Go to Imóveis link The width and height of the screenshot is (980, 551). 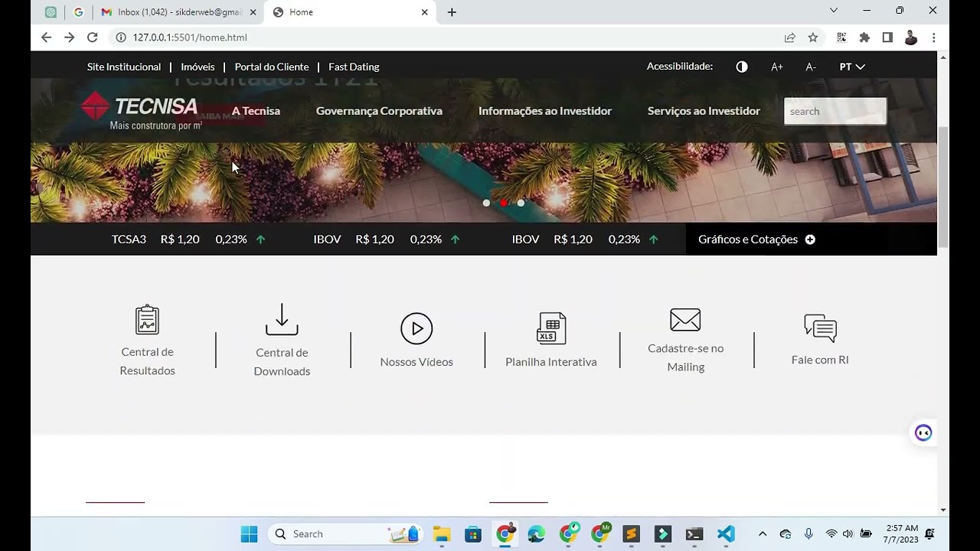tap(198, 67)
